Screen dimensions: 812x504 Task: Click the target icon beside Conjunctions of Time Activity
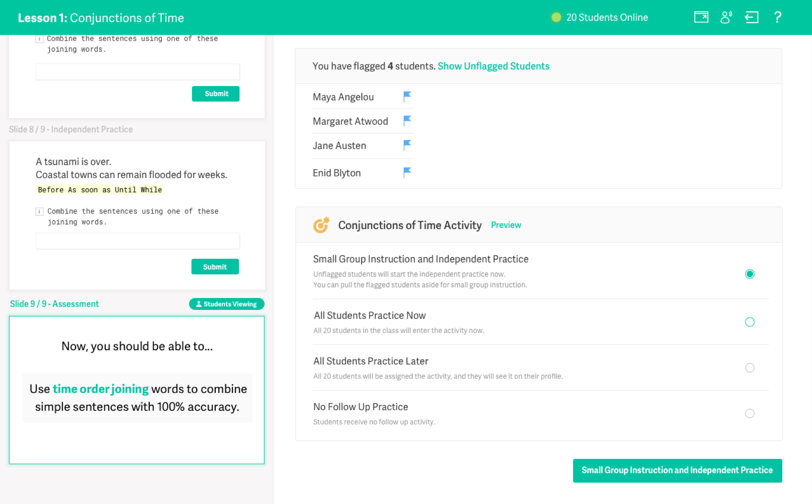tap(321, 225)
